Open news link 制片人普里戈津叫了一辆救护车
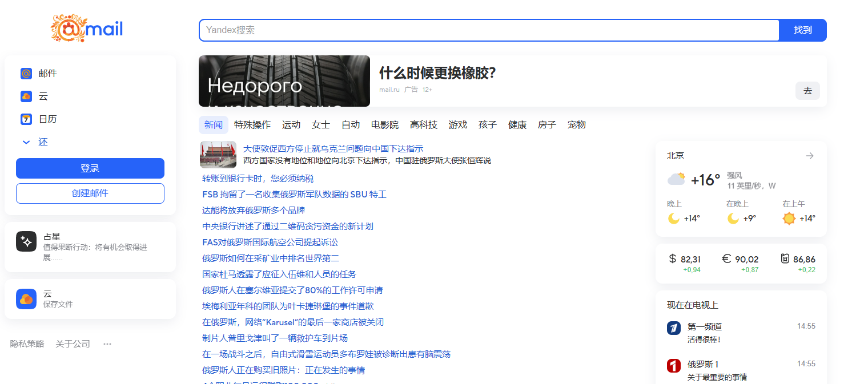Image resolution: width=868 pixels, height=384 pixels. 275,338
